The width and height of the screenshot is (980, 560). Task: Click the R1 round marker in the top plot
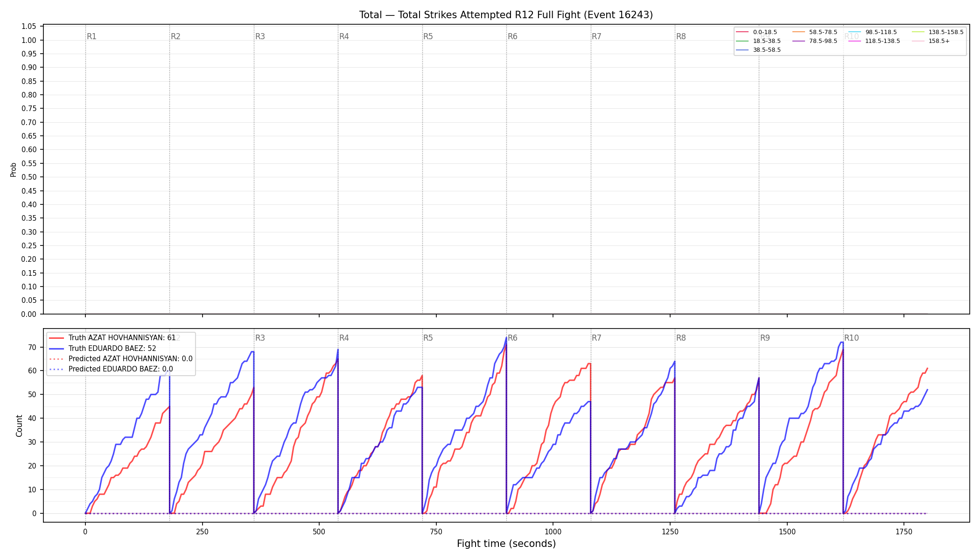click(x=91, y=36)
